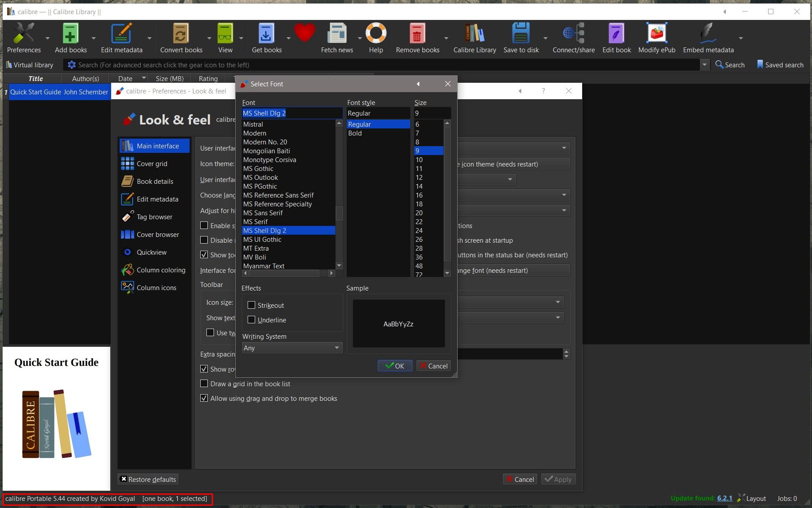Image resolution: width=812 pixels, height=508 pixels.
Task: Open the Edit metadata dropdown arrow
Action: [149, 38]
